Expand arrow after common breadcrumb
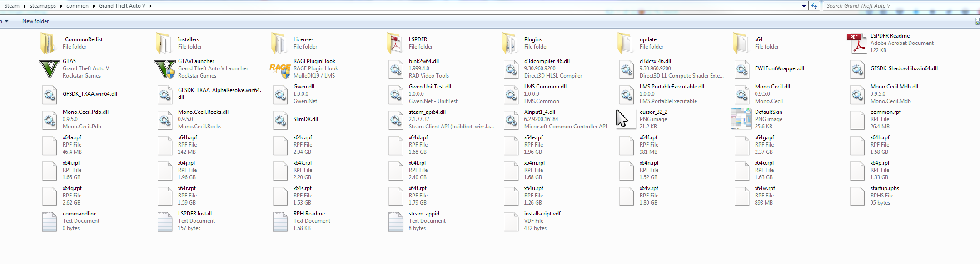Screen dimensions: 980x264 coord(94,6)
